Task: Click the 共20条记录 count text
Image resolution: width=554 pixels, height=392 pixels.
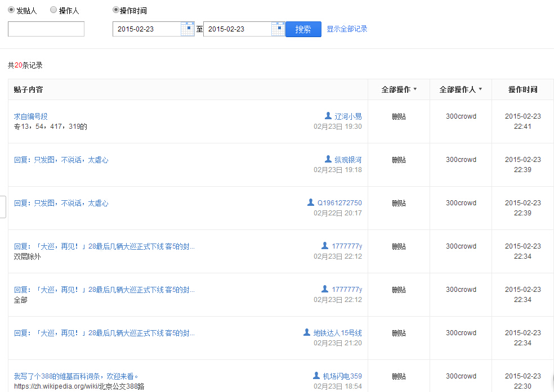Action: pyautogui.click(x=25, y=65)
